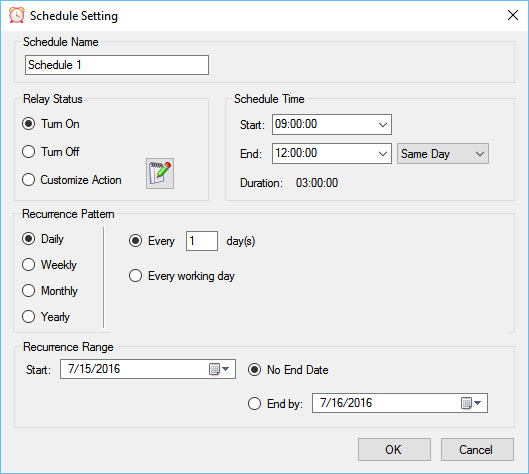
Task: Close the Schedule Setting dialog
Action: coord(513,15)
